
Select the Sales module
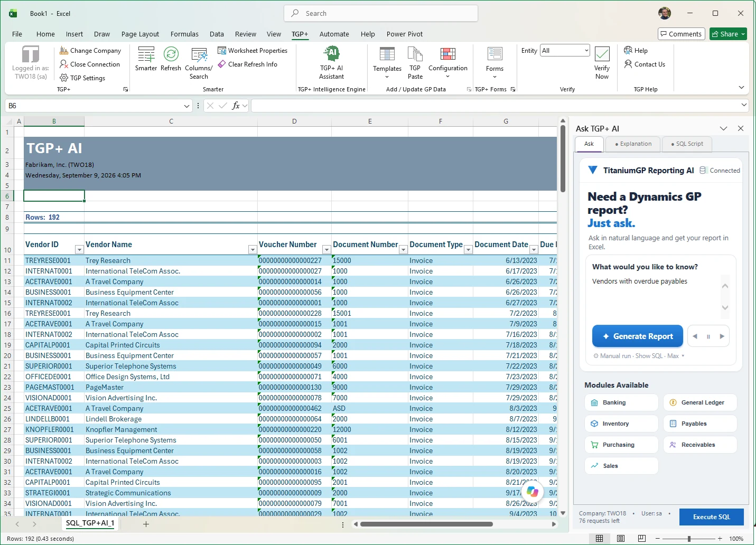[621, 466]
